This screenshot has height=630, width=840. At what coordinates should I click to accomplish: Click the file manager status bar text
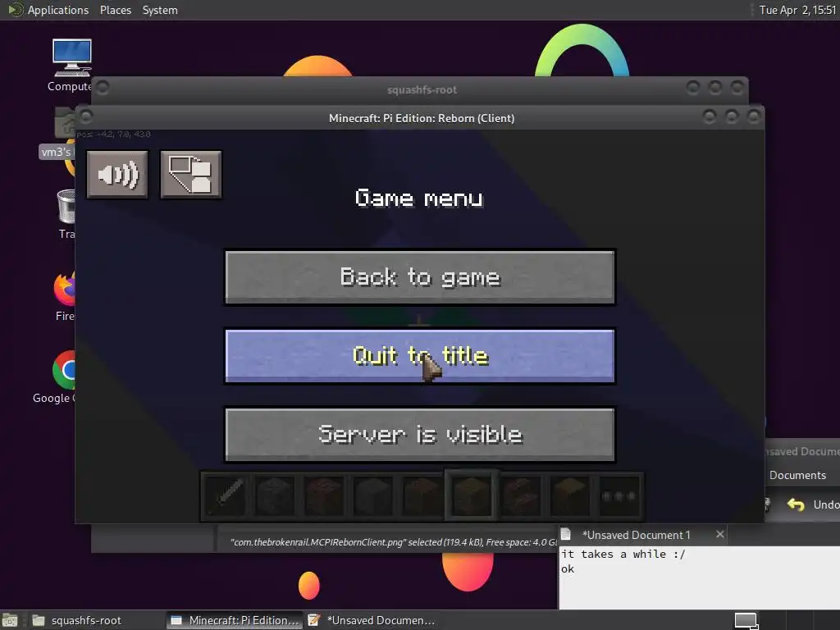[394, 542]
